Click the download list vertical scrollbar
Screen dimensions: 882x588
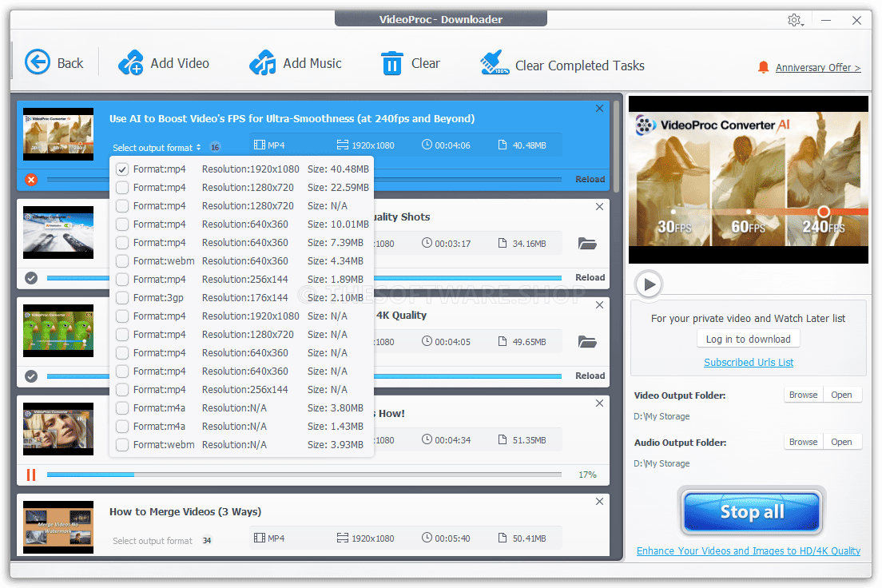616,146
